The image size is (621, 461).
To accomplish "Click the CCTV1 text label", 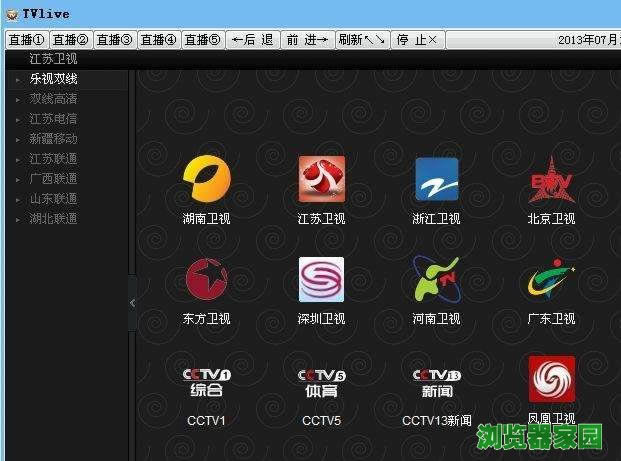I will coord(206,421).
